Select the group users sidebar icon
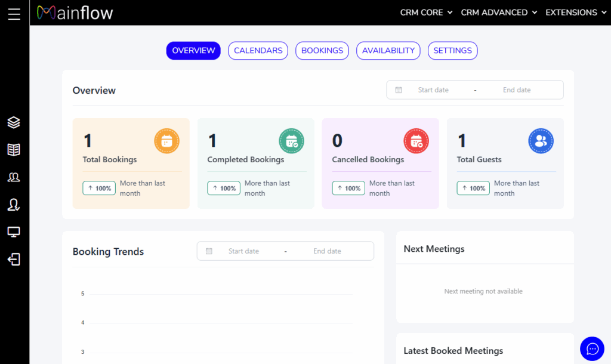The image size is (611, 364). 14,177
